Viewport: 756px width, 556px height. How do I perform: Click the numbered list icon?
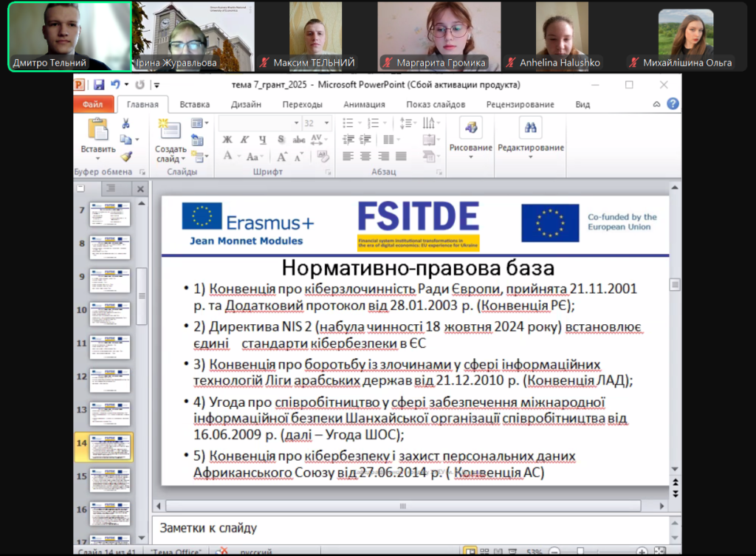pos(373,123)
